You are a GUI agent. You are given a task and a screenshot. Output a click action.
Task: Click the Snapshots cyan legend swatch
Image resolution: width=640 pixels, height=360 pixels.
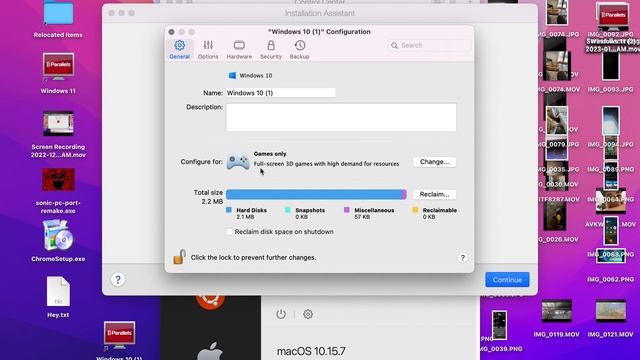tap(287, 210)
